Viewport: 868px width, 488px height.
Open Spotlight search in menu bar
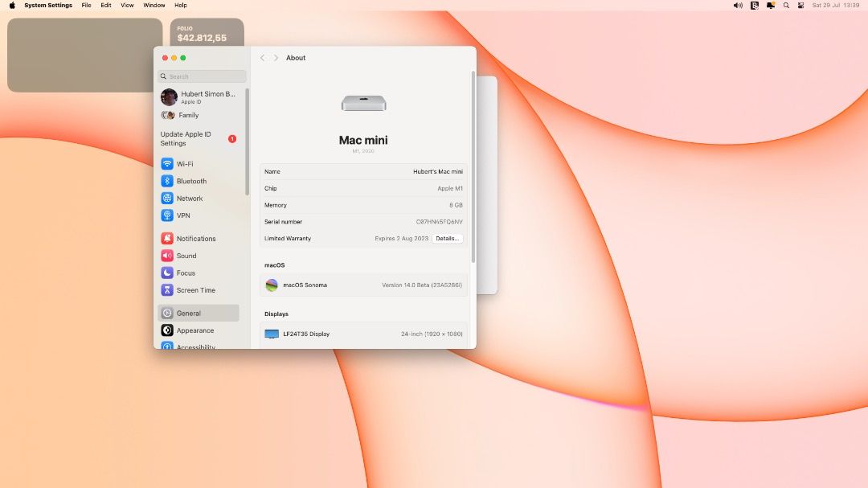pos(786,5)
